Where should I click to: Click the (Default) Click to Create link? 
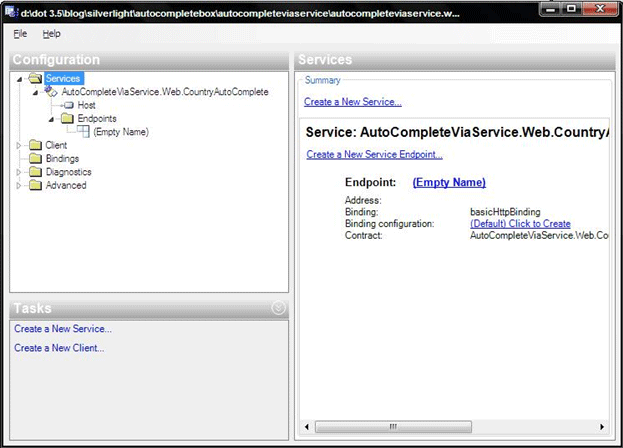click(520, 224)
